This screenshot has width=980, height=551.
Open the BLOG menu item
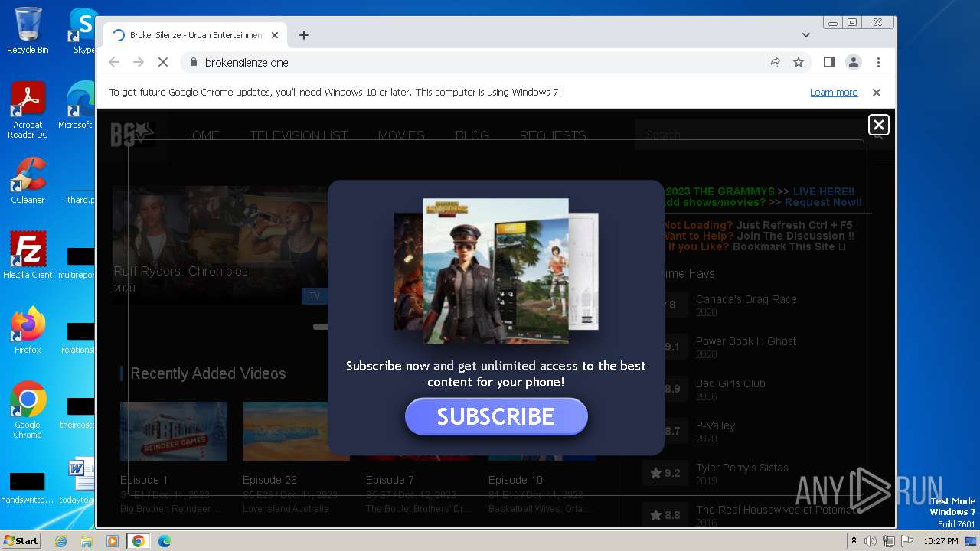(x=472, y=135)
